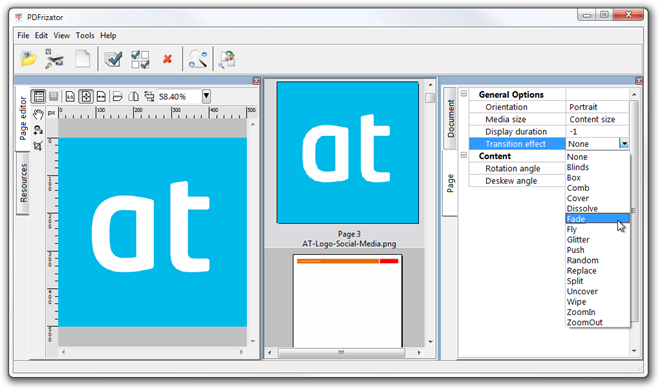Open the Transition effect dropdown arrow
The image size is (660, 390).
624,144
